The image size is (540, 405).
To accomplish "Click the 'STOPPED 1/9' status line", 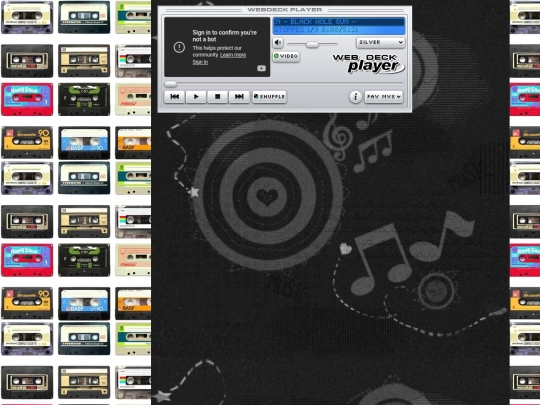I will tap(339, 30).
